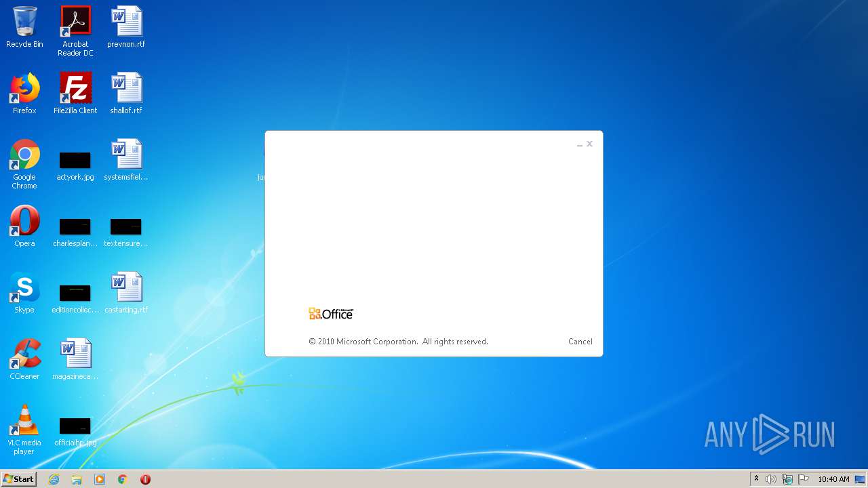Open the Skype desktop shortcut
868x488 pixels.
click(x=24, y=293)
